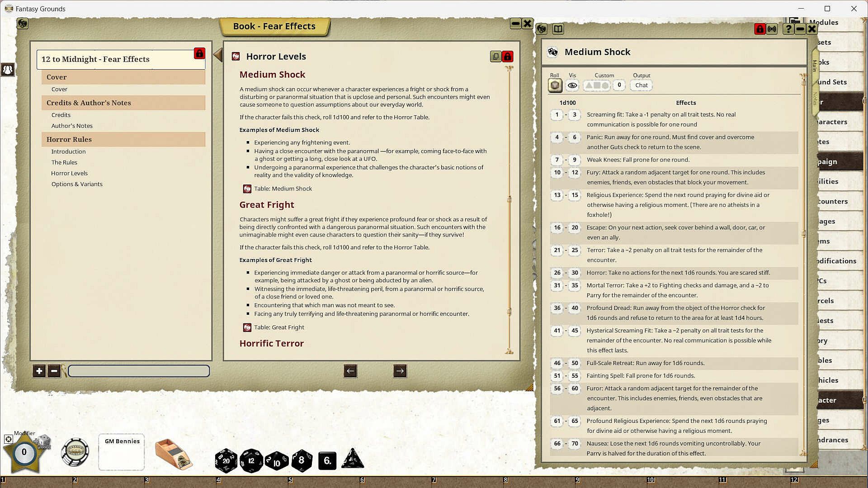Open the Cover page entry
Screen dimensions: 868x488
point(59,89)
